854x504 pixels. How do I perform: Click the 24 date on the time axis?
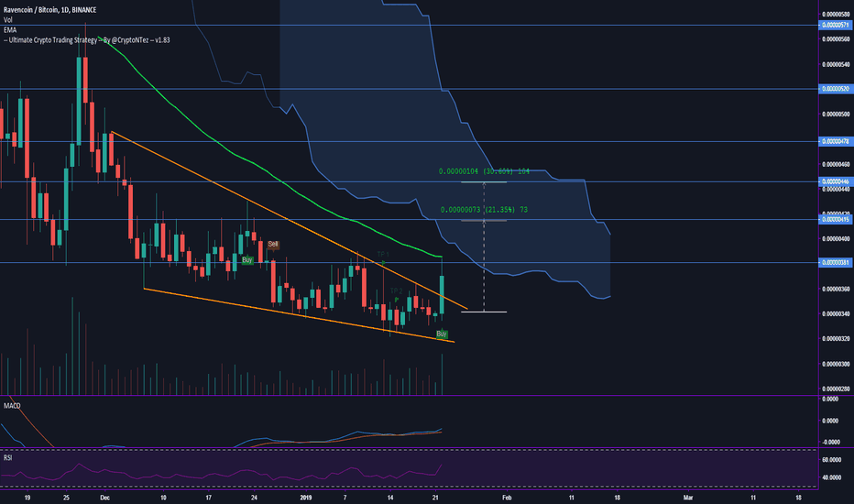(254, 498)
